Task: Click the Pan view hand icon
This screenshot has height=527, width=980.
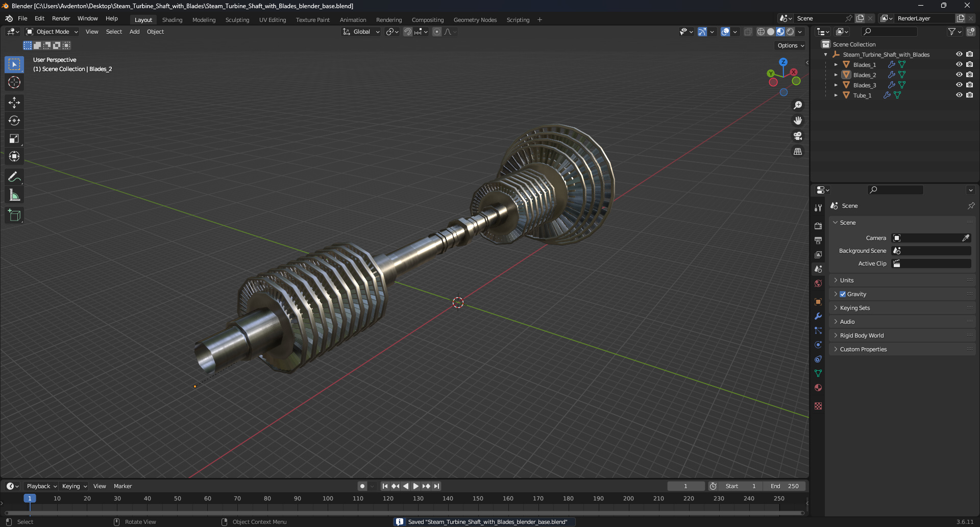Action: (798, 121)
